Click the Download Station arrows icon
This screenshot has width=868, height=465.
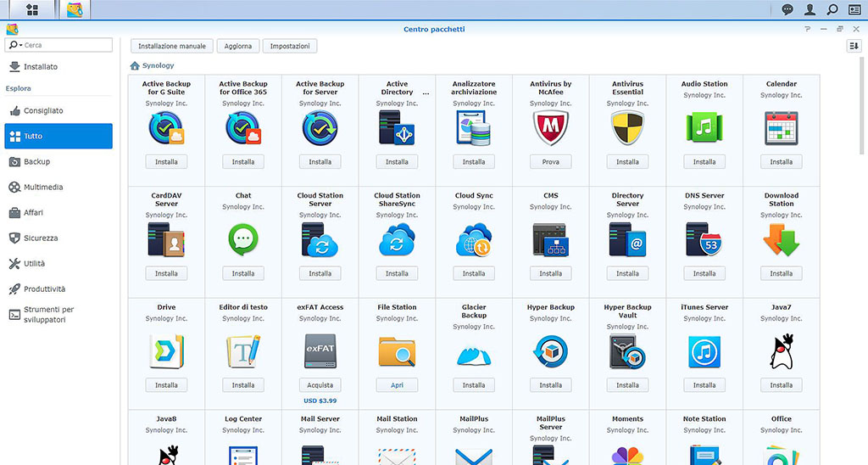point(781,239)
